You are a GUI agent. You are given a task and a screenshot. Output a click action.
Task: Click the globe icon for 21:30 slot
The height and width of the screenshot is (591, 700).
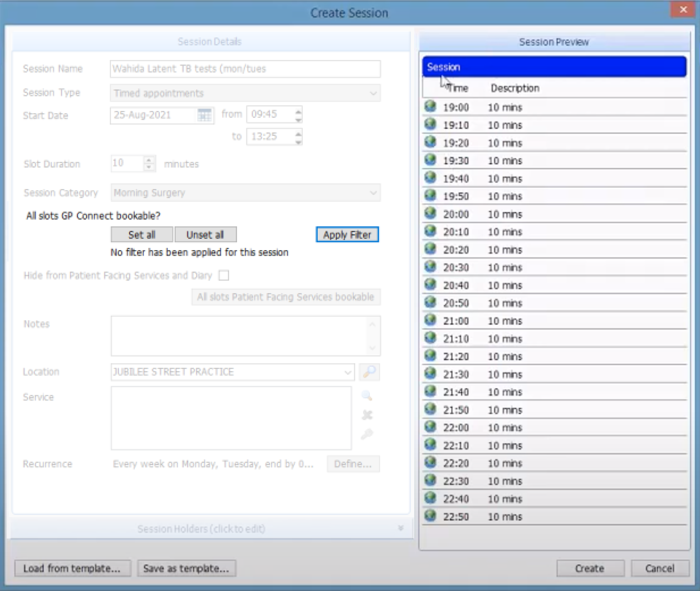430,373
